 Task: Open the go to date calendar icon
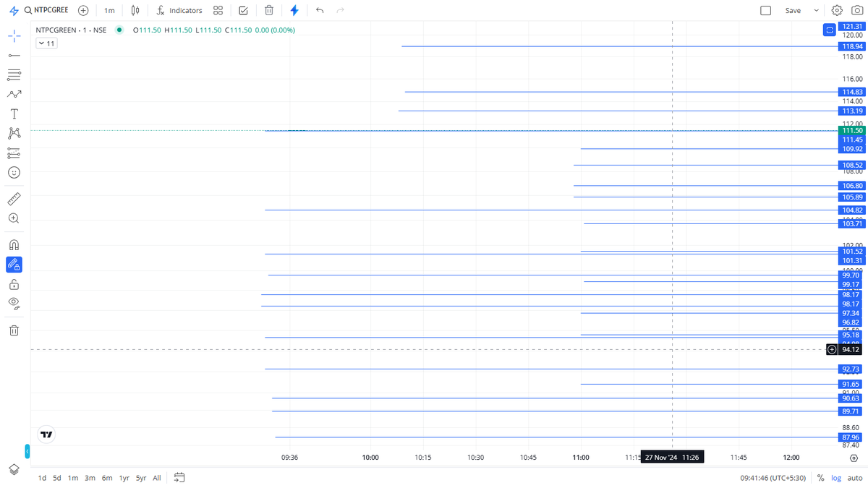pyautogui.click(x=179, y=478)
